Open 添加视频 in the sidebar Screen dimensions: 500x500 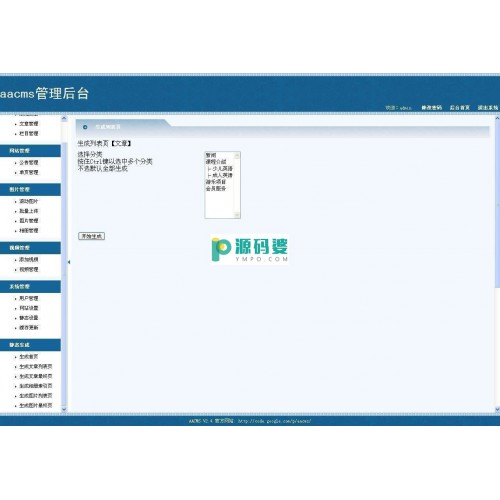[x=29, y=259]
